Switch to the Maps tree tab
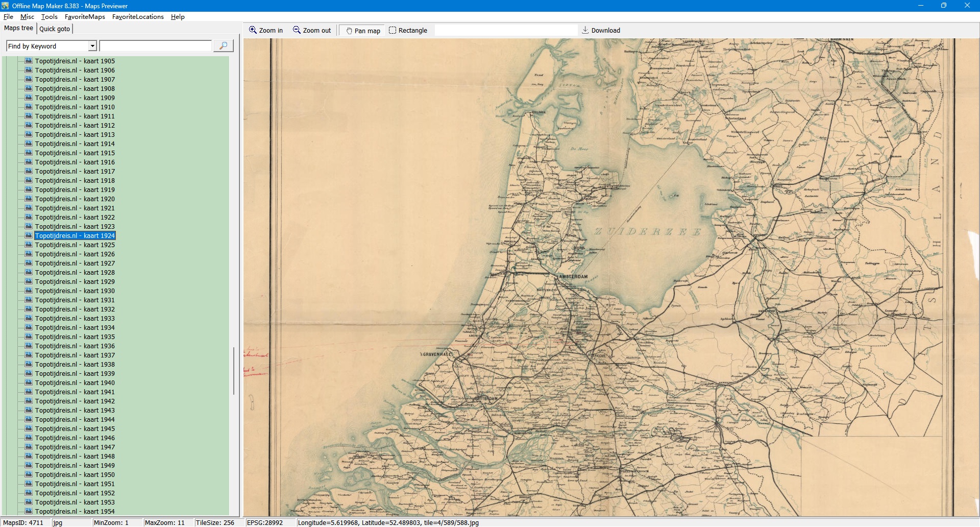This screenshot has width=980, height=527. coord(18,28)
